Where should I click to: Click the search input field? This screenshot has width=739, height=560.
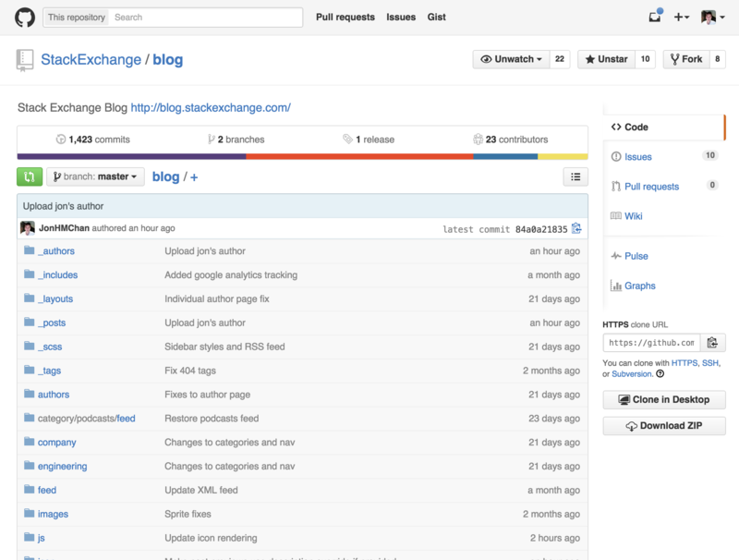205,18
